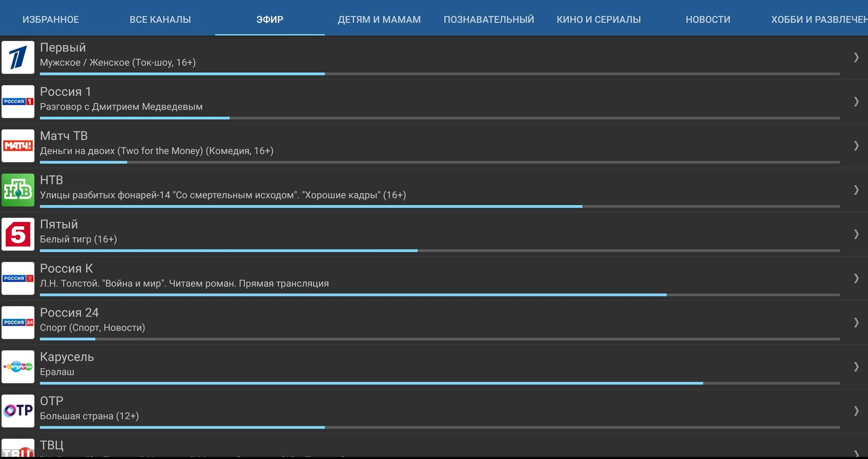Click the Первый program progress bar
Screen dimensions: 868x459
point(440,74)
